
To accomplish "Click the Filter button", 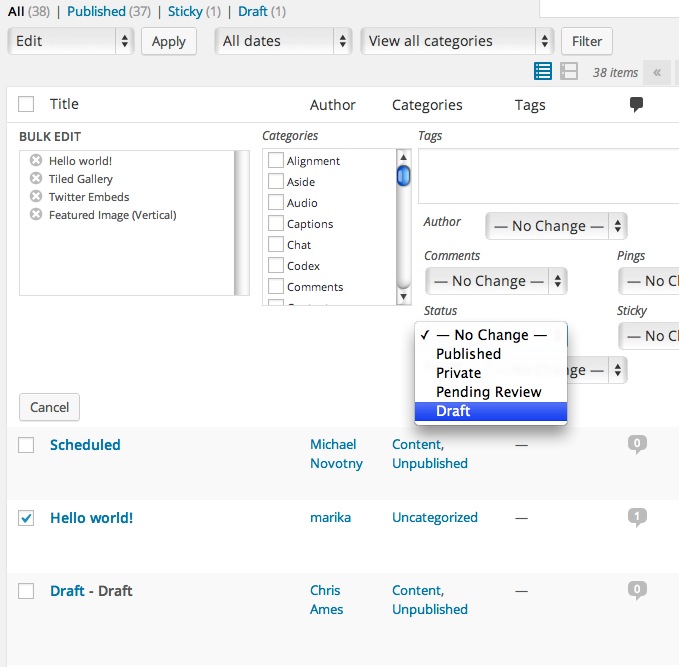I will click(x=587, y=41).
